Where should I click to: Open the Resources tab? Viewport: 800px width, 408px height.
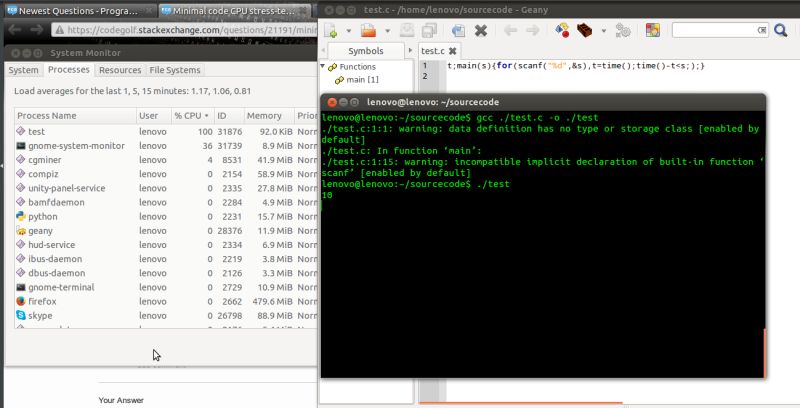click(120, 70)
